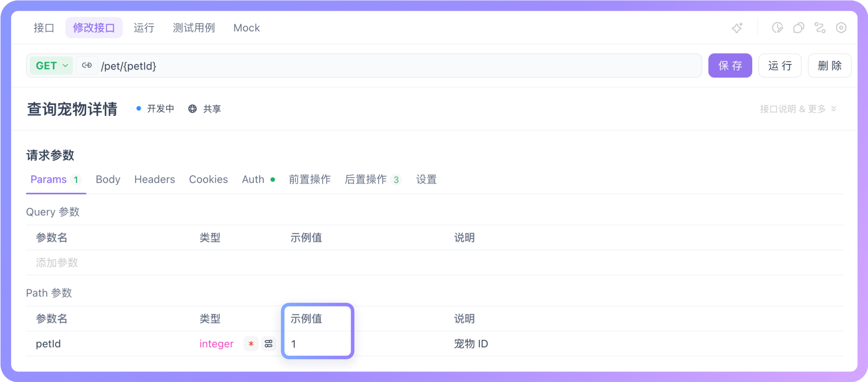The width and height of the screenshot is (868, 382).
Task: Click the 查询宠物详情 title
Action: pos(72,109)
